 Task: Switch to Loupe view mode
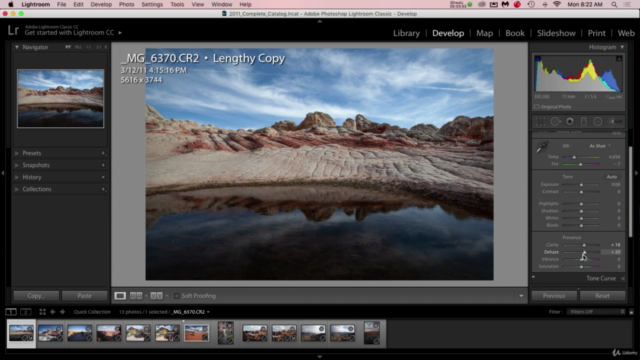(120, 296)
